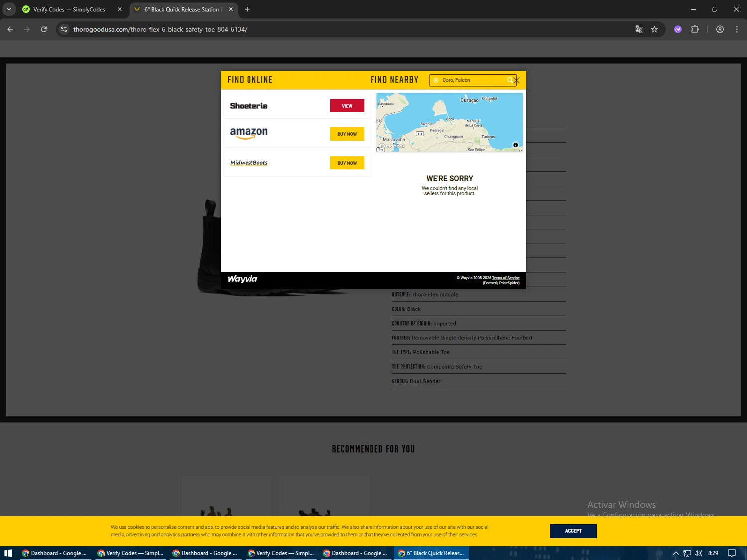This screenshot has width=747, height=560.
Task: Click the first recommended product thumbnail
Action: (227, 496)
